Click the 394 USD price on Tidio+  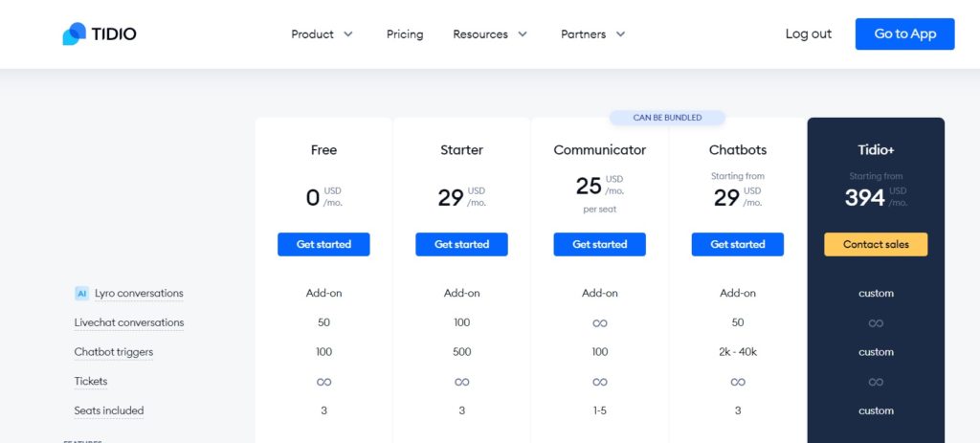coord(876,197)
